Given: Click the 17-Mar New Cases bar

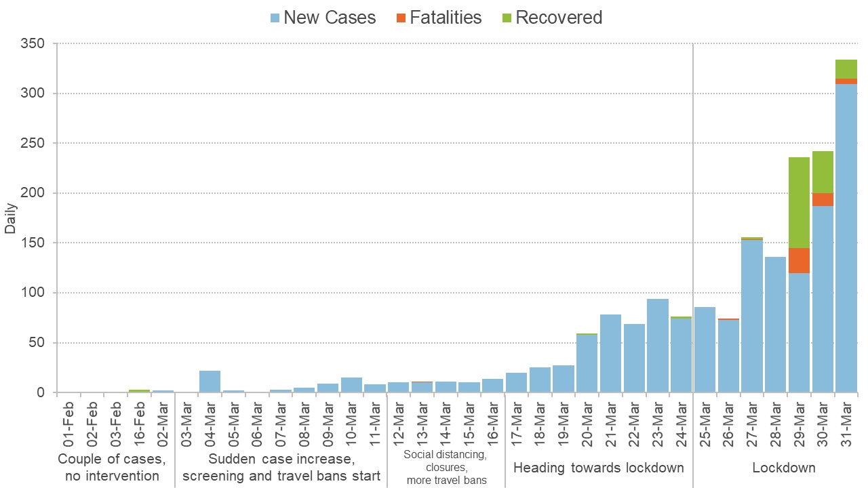Looking at the screenshot, I should coord(516,382).
